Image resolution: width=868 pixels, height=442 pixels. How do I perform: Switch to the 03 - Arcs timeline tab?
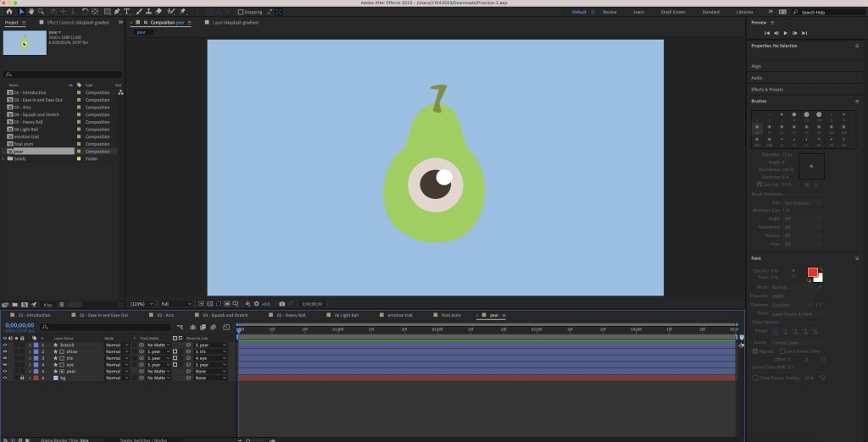pos(165,315)
